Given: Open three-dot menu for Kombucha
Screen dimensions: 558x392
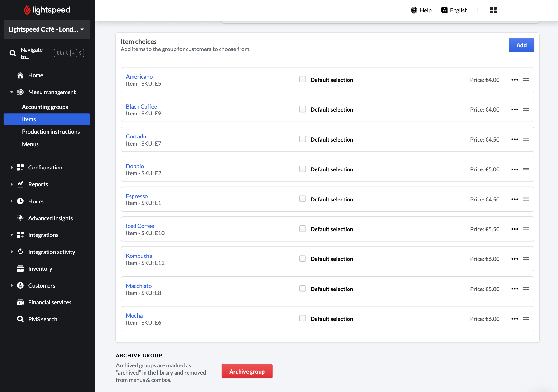Looking at the screenshot, I should click(515, 259).
